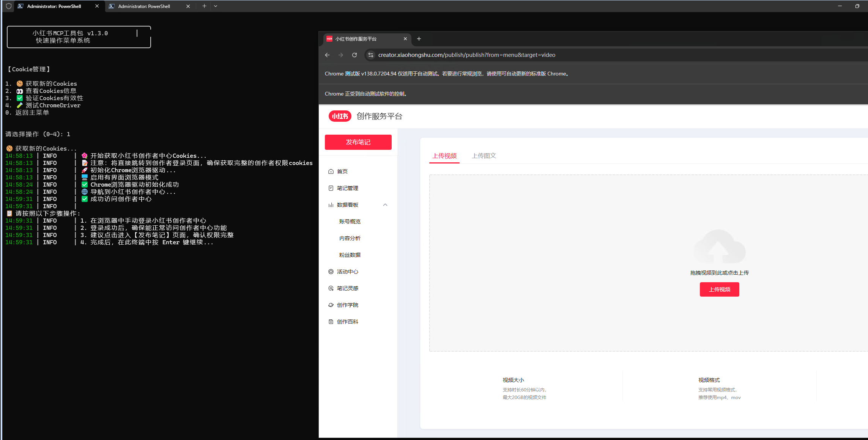868x440 pixels.
Task: Click the red 上传视频 button
Action: click(x=719, y=289)
